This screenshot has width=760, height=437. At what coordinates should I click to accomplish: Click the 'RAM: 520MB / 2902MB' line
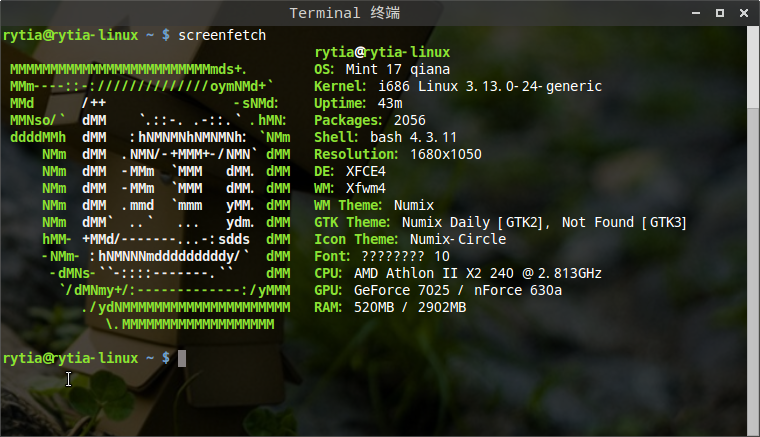390,307
